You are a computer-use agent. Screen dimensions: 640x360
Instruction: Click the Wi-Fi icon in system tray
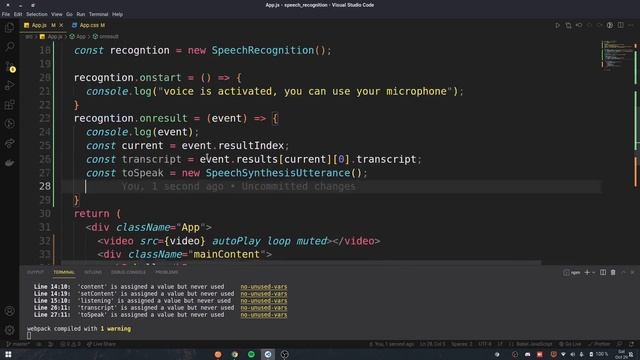(x=563, y=354)
